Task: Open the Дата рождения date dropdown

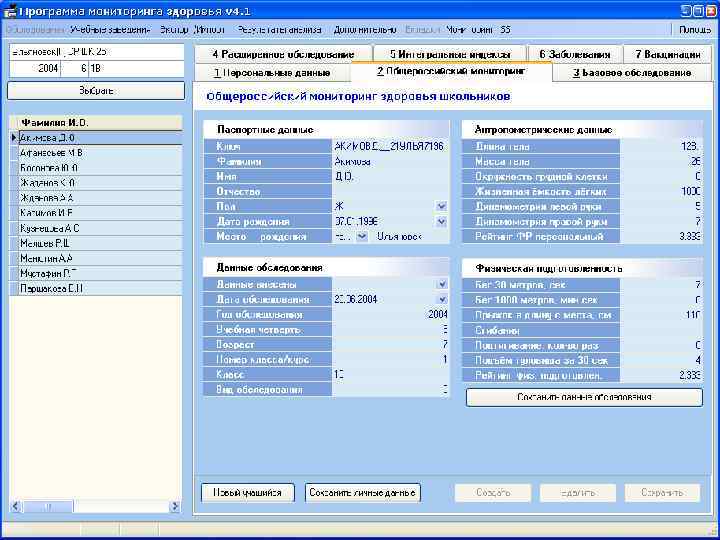Action: pos(441,222)
